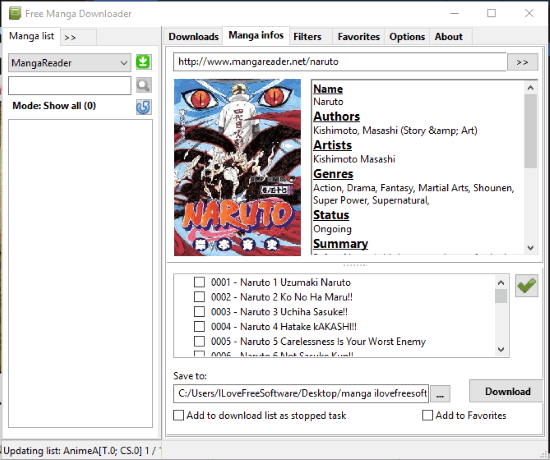Click the Artists heading
Viewport: 550px width, 460px height.
coord(332,145)
